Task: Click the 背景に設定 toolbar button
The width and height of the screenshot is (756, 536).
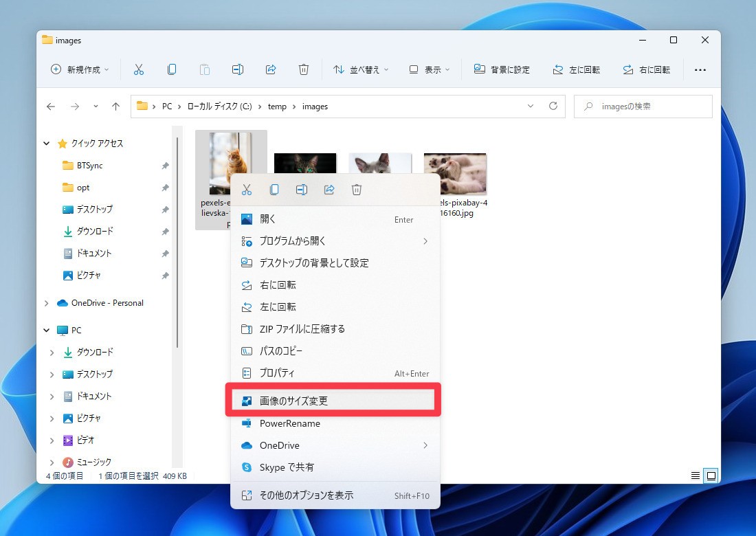Action: point(502,69)
